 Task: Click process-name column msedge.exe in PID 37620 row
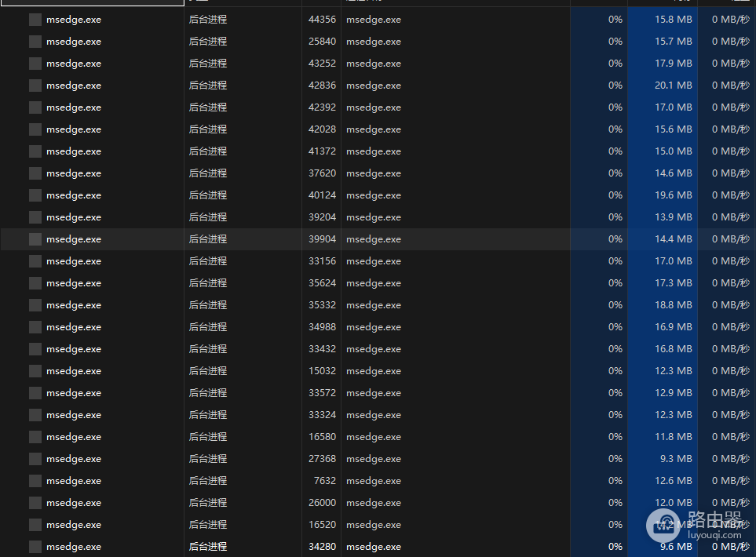[374, 173]
